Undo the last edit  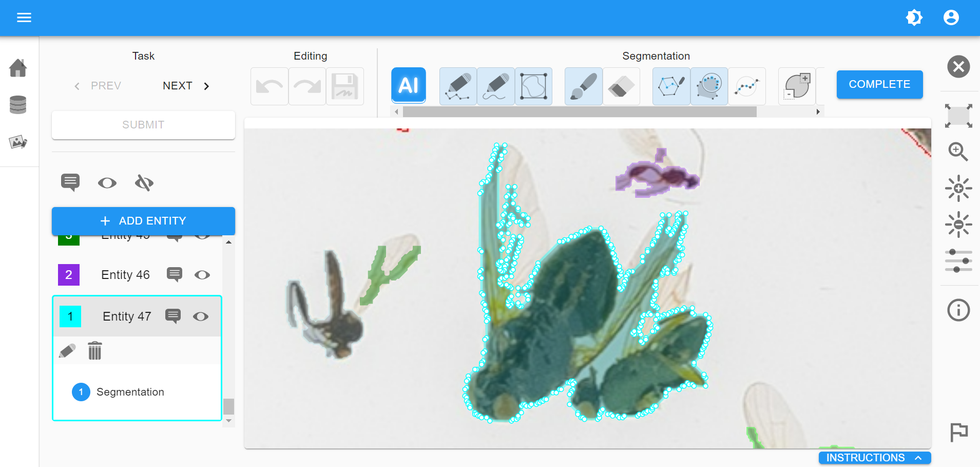[270, 86]
